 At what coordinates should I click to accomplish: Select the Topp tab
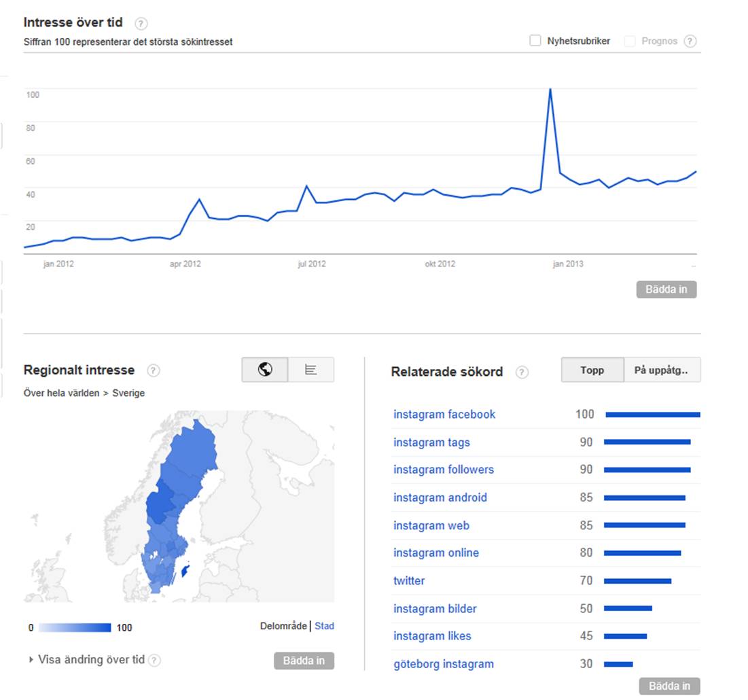click(x=592, y=370)
